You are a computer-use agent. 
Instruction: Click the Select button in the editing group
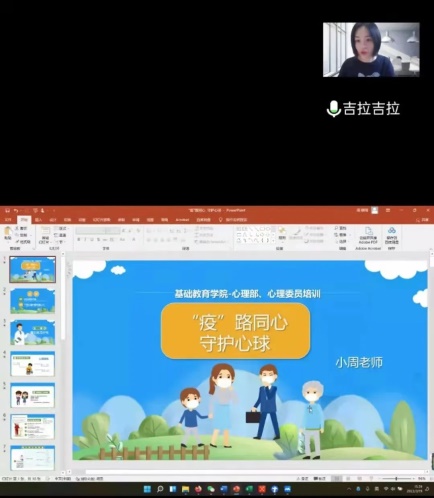coord(341,241)
